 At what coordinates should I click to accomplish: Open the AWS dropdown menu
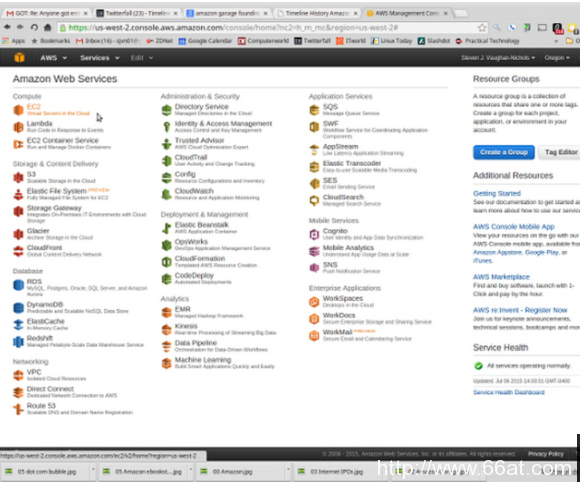click(x=54, y=58)
